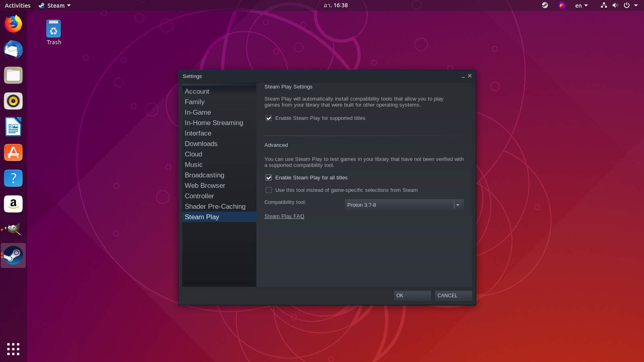Switch to GIMP from the dock
The height and width of the screenshot is (362, 644).
(x=13, y=230)
